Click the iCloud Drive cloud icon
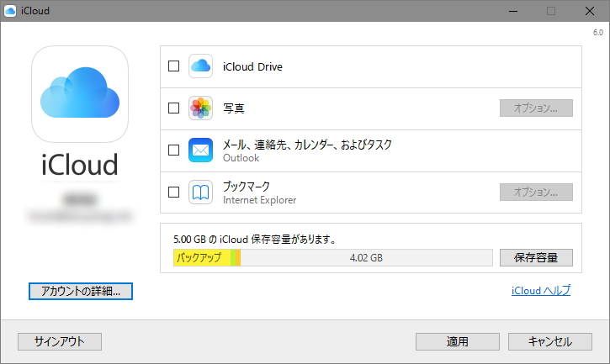The height and width of the screenshot is (364, 610). (x=201, y=66)
